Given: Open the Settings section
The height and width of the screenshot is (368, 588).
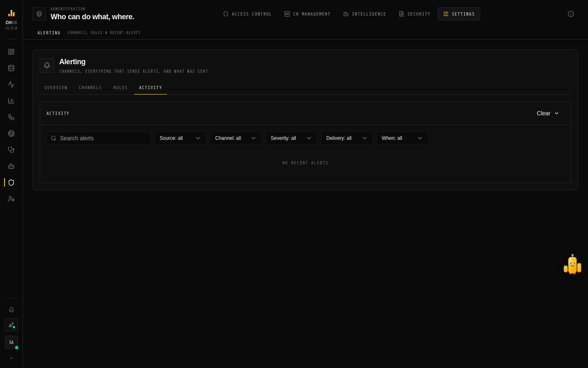Looking at the screenshot, I should click(459, 14).
